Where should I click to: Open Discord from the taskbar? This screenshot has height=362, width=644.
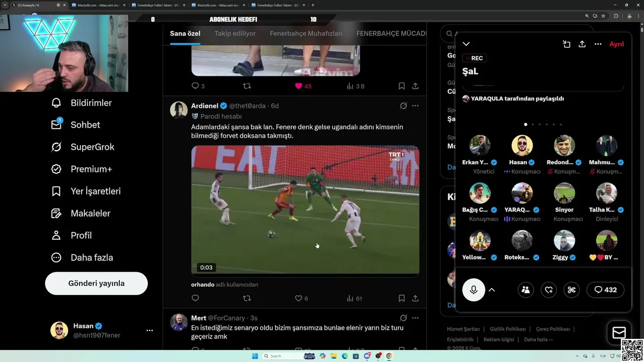tap(367, 356)
